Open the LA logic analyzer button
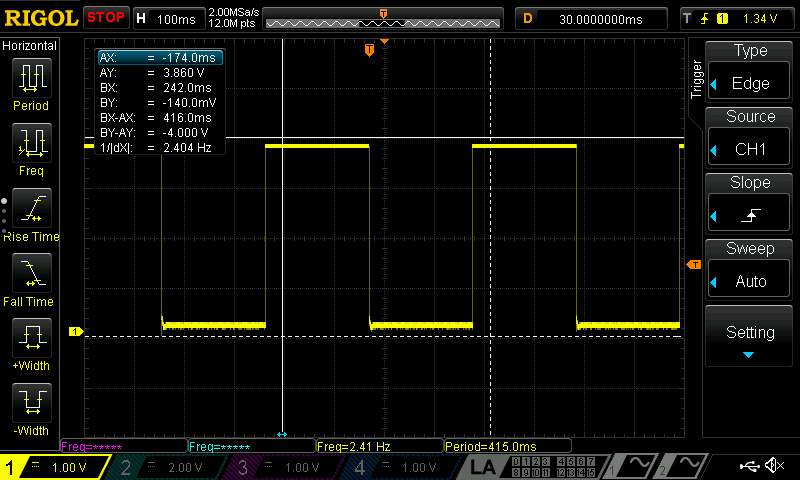 [483, 467]
